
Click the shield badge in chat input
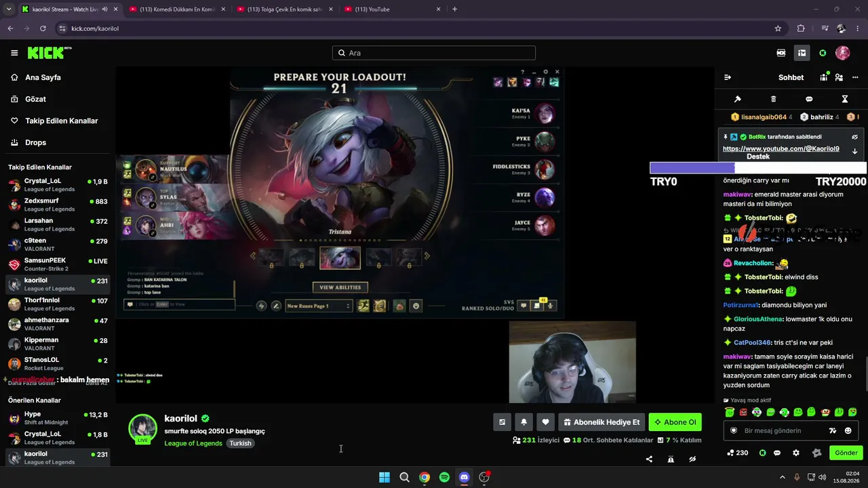(x=733, y=430)
